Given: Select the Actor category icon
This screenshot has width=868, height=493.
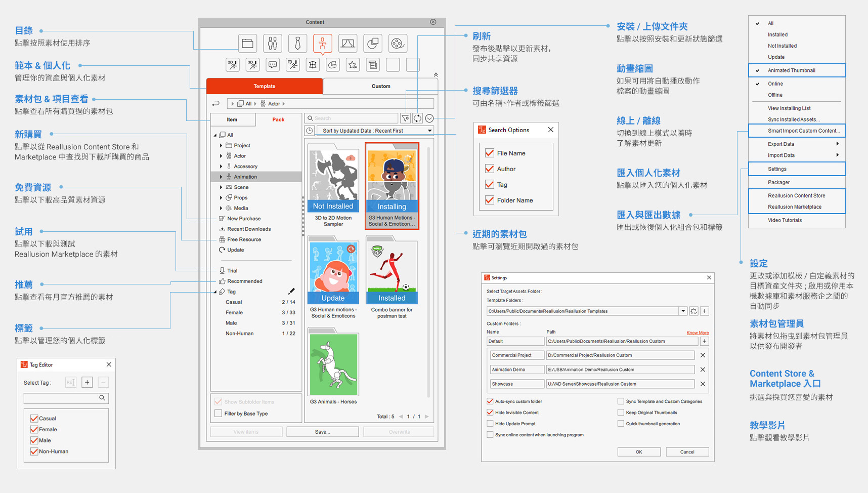Looking at the screenshot, I should coord(273,44).
